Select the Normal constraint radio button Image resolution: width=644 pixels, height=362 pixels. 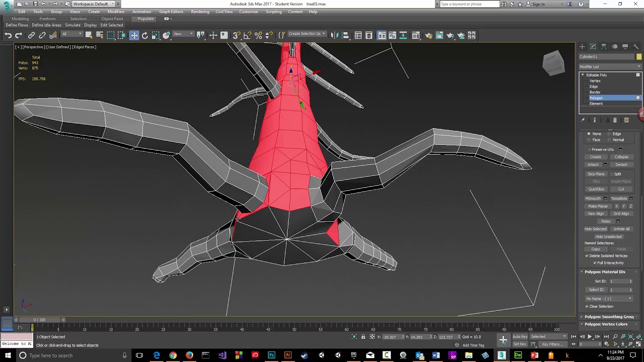tap(609, 140)
